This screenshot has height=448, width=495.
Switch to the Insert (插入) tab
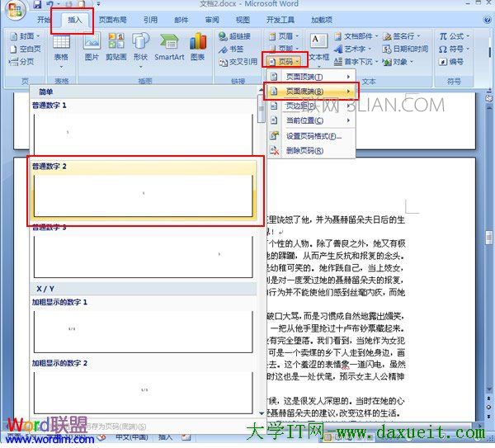point(75,20)
